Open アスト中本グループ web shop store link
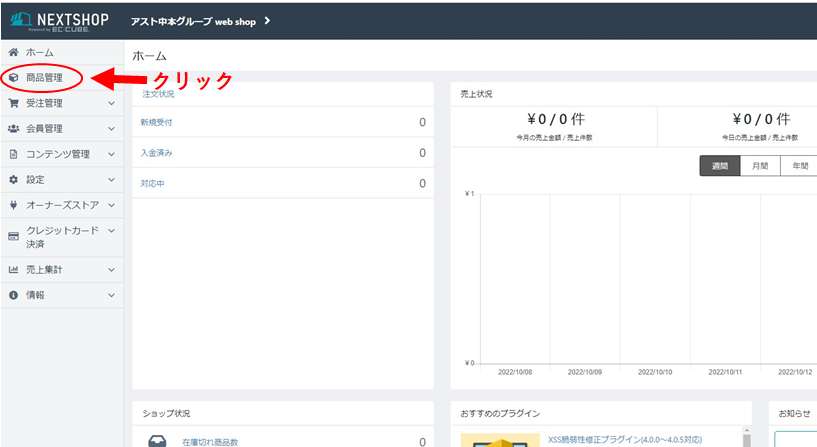Image resolution: width=817 pixels, height=447 pixels. coord(200,21)
